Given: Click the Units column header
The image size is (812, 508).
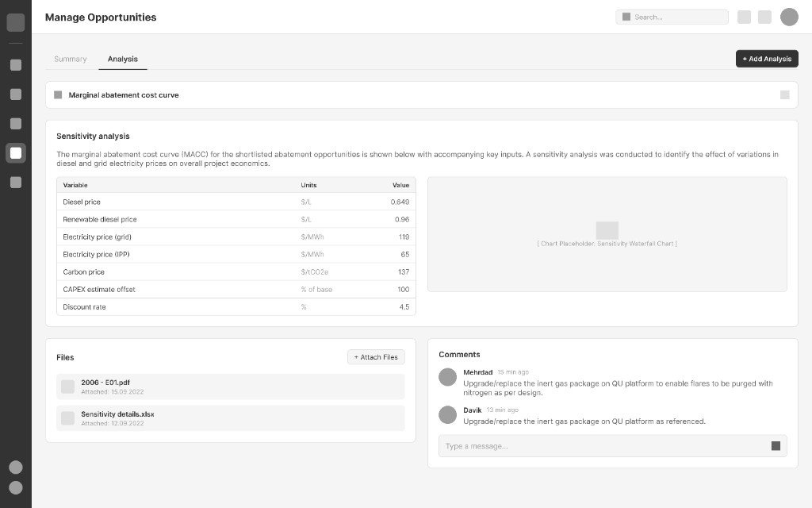Looking at the screenshot, I should pyautogui.click(x=308, y=185).
